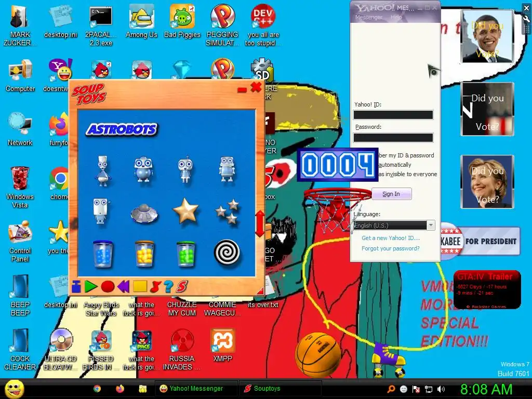Click the basketball toy on the desktop
The height and width of the screenshot is (399, 532).
pos(317,355)
